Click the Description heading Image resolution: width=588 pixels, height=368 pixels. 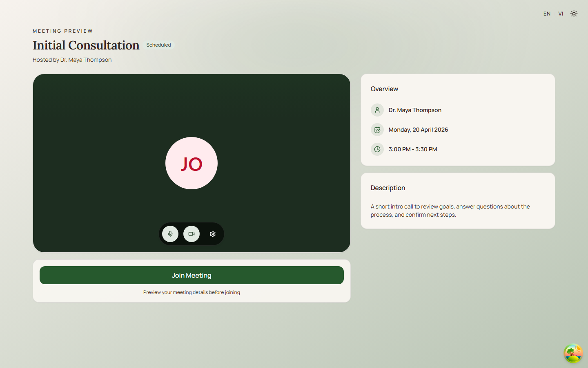click(x=388, y=188)
